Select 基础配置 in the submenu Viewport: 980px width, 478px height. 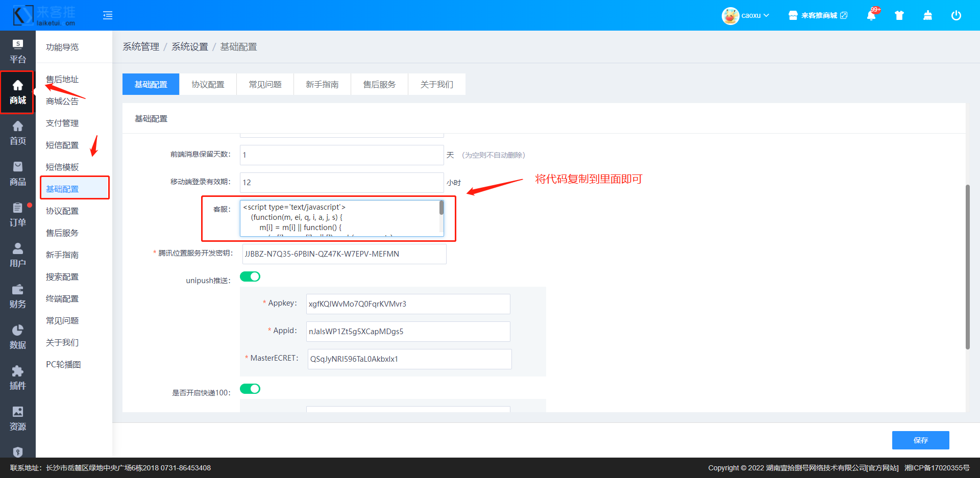tap(62, 189)
